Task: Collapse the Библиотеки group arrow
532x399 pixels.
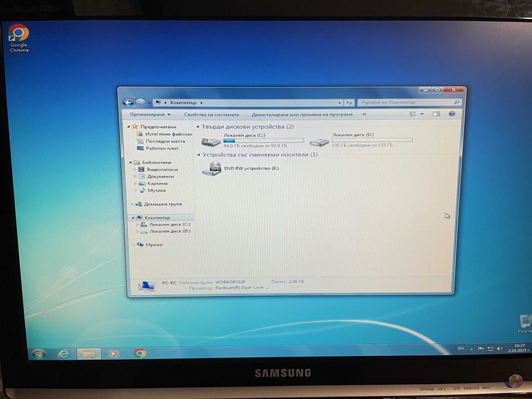Action: point(131,162)
